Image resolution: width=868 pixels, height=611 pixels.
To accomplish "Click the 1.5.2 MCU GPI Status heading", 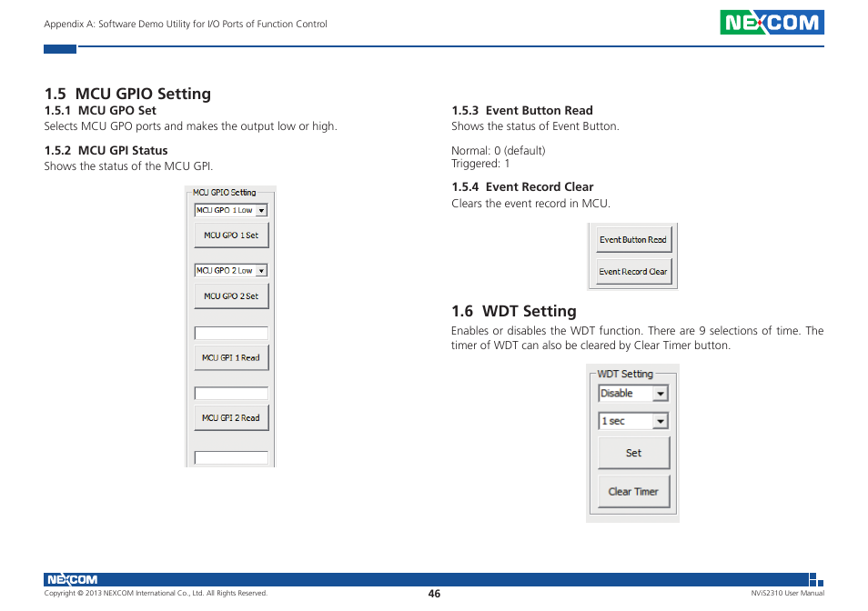I will (x=106, y=150).
